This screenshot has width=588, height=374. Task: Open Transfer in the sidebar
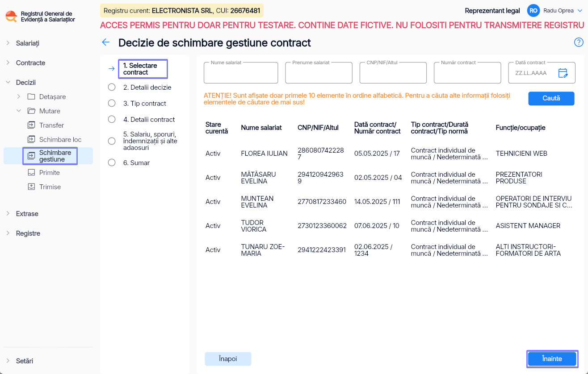point(51,125)
